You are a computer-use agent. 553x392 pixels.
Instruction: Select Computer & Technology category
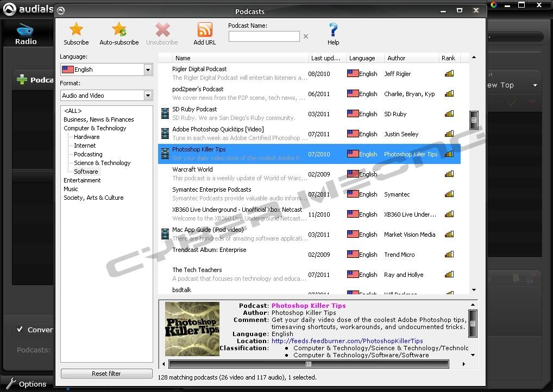click(x=95, y=128)
